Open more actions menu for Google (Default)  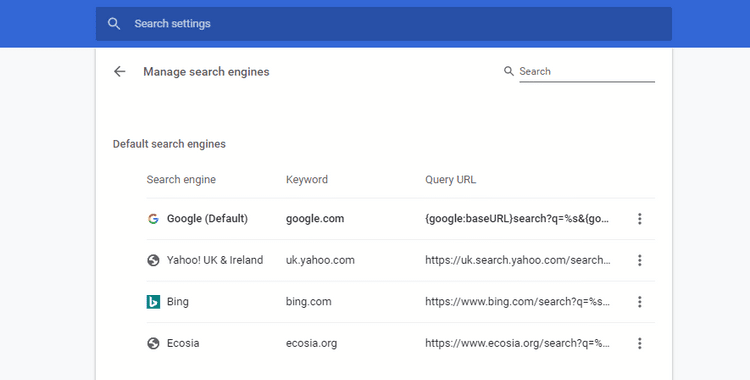point(640,219)
